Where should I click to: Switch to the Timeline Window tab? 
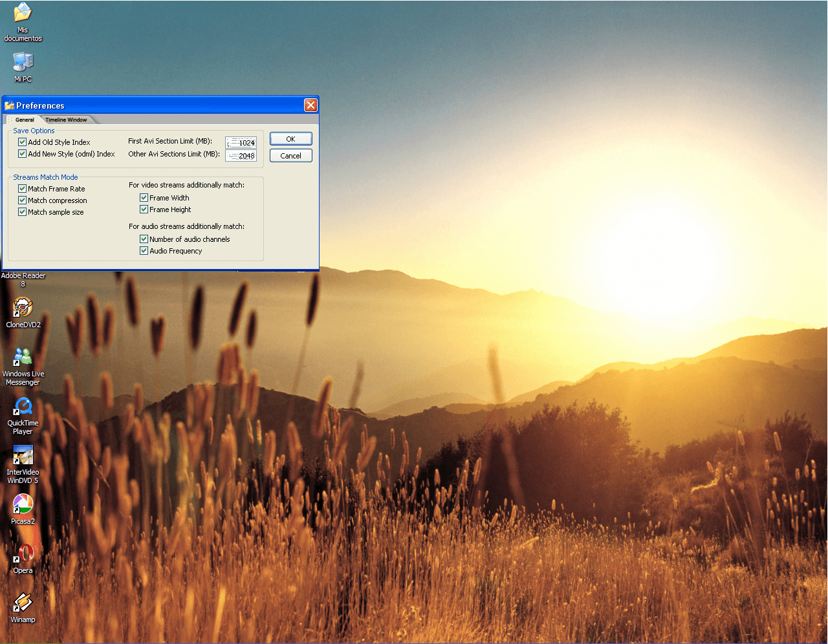pos(66,119)
